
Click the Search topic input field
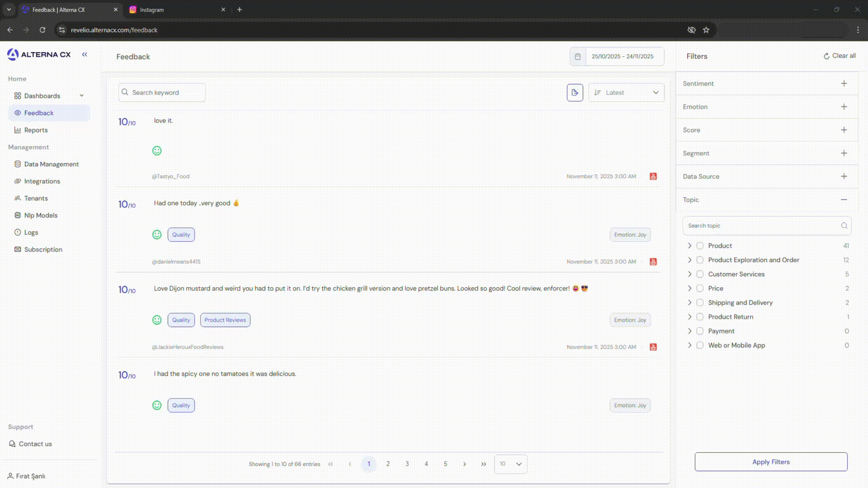[767, 225]
